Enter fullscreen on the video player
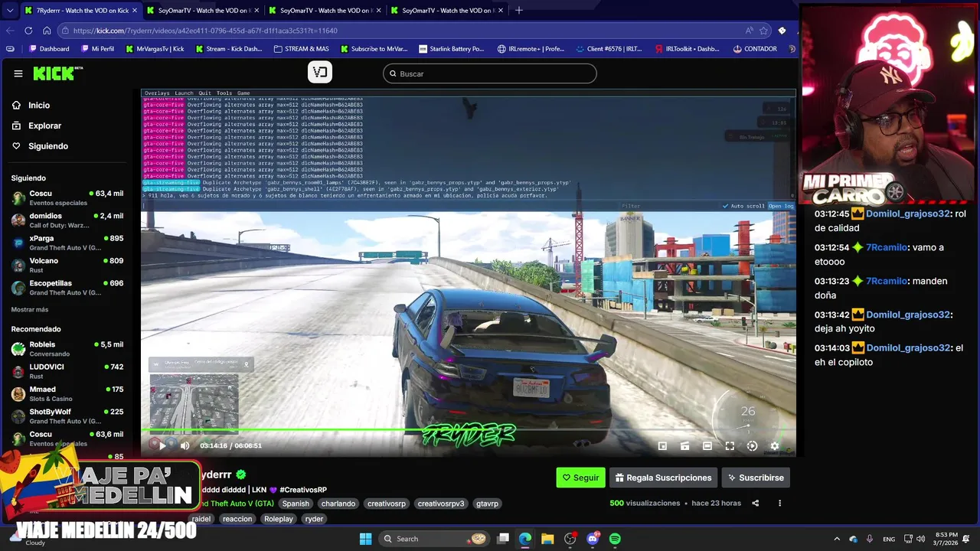This screenshot has height=551, width=980. [x=730, y=446]
